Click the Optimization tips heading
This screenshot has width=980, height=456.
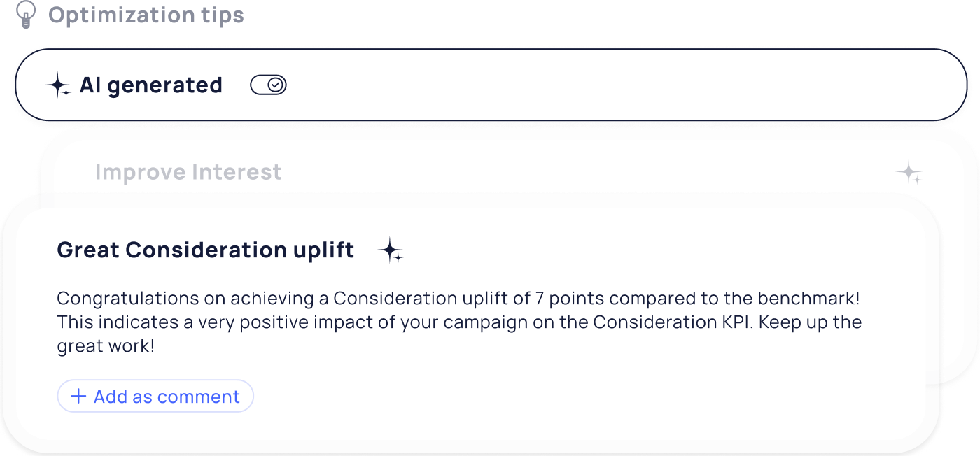click(x=146, y=15)
